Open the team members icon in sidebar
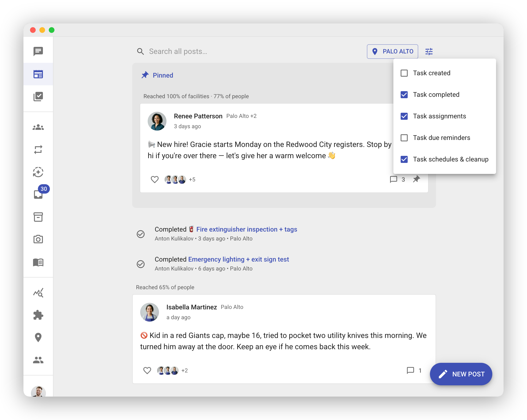This screenshot has height=420, width=527. pos(38,360)
